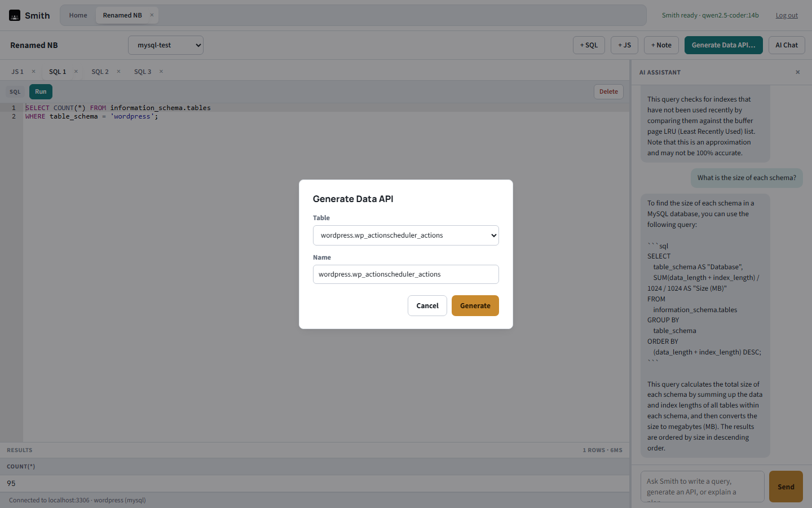Click the 'Smith ready · qwen2.5-coder:14b' status
The height and width of the screenshot is (508, 812).
pyautogui.click(x=710, y=15)
